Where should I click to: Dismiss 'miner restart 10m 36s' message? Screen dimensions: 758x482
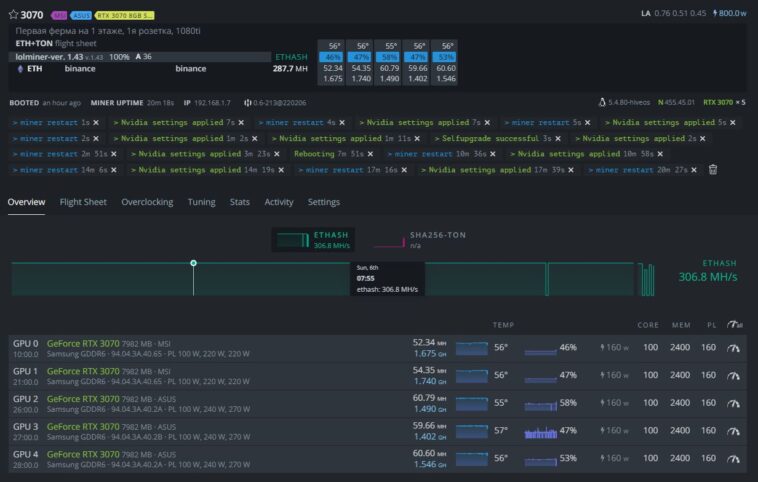493,154
